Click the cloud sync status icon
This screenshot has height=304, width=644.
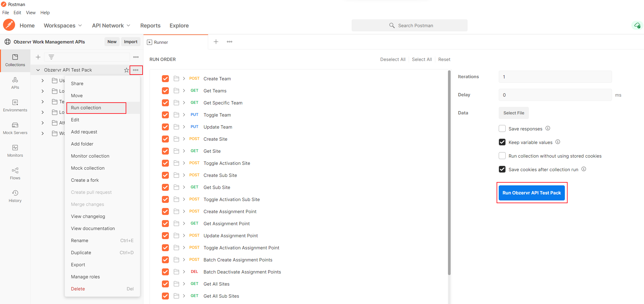coord(637,26)
